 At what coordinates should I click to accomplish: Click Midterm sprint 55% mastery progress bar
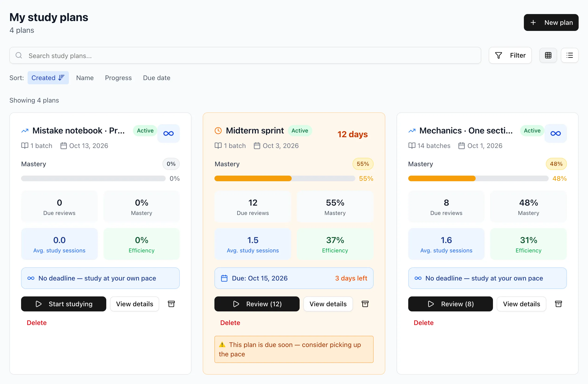(x=285, y=178)
